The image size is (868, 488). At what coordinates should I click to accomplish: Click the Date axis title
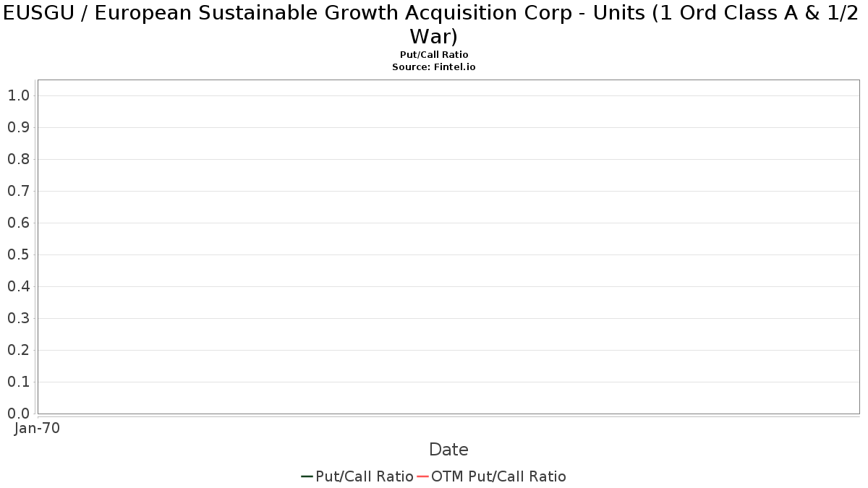click(x=448, y=450)
